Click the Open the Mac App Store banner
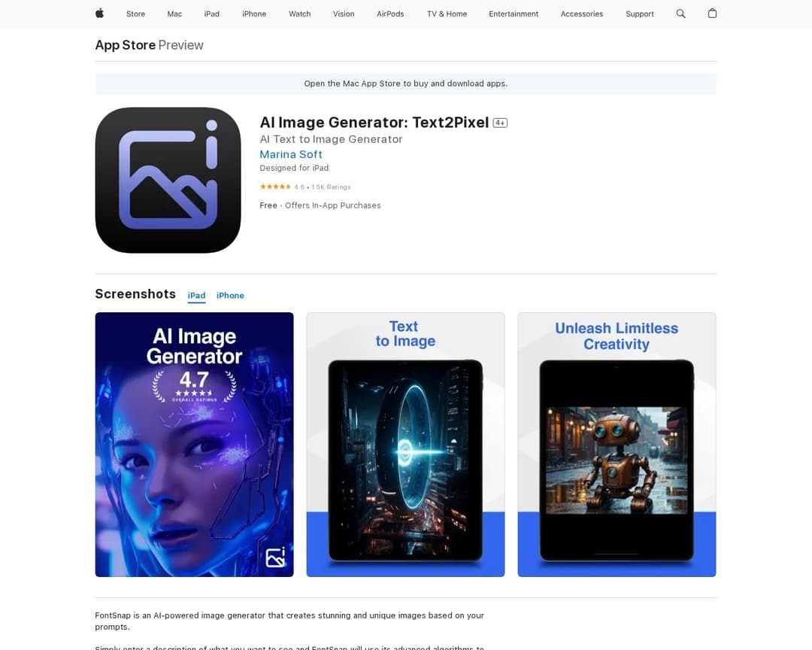 [406, 84]
